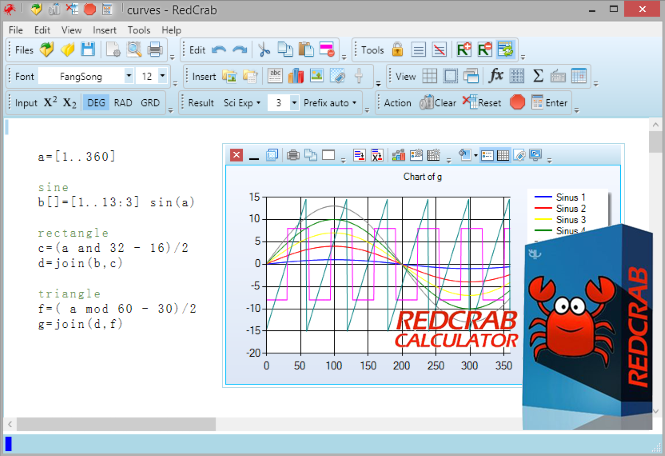Screen dimensions: 665x456
Task: Click the Undo arrow in Edit toolbar
Action: 219,50
